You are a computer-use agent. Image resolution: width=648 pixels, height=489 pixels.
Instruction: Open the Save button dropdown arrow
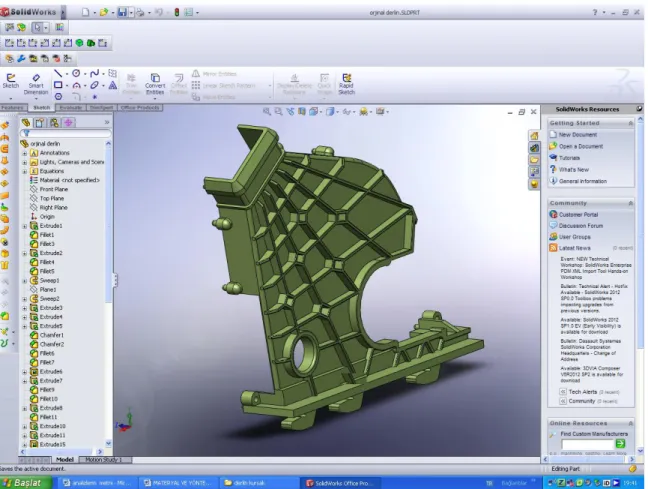(x=131, y=13)
